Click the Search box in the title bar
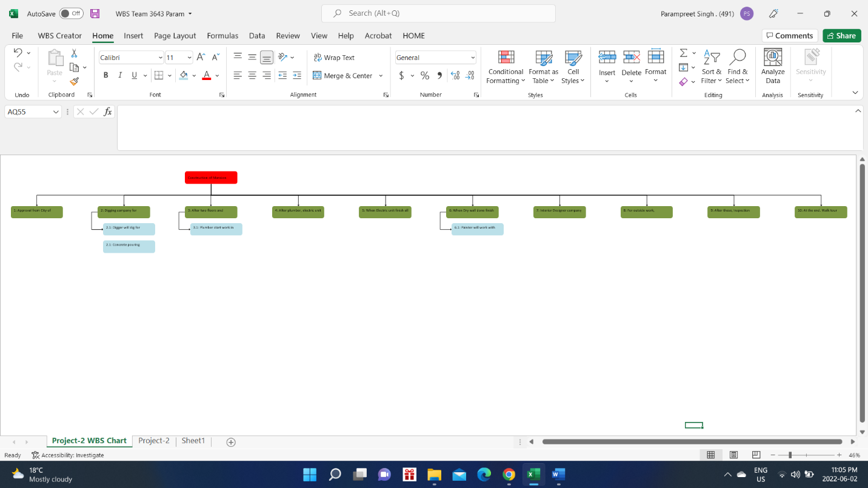This screenshot has height=488, width=868. point(438,13)
